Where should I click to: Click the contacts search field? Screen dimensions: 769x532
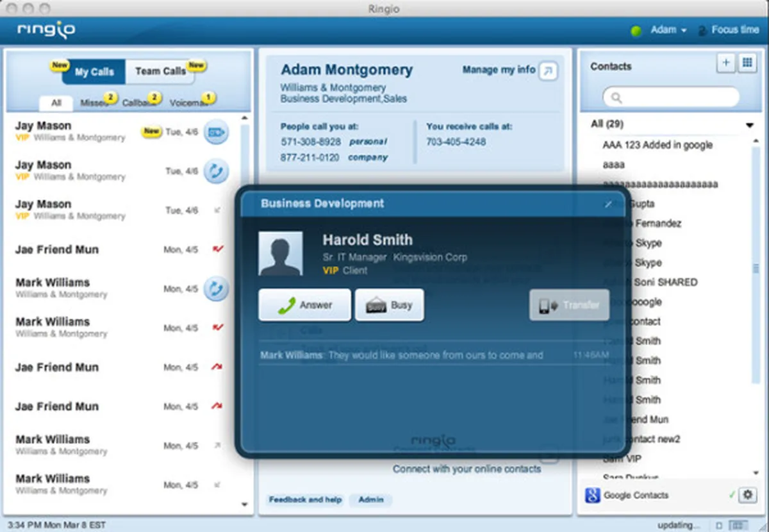point(671,97)
